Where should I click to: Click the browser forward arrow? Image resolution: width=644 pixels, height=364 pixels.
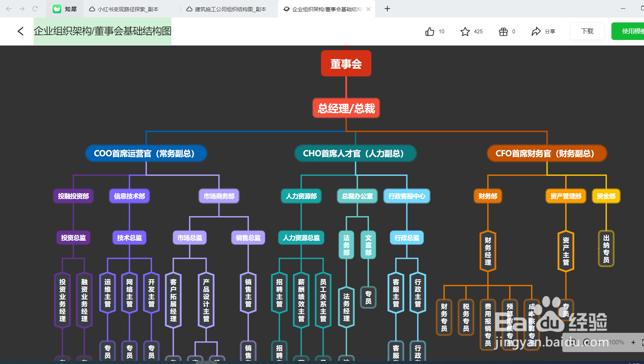tap(22, 9)
